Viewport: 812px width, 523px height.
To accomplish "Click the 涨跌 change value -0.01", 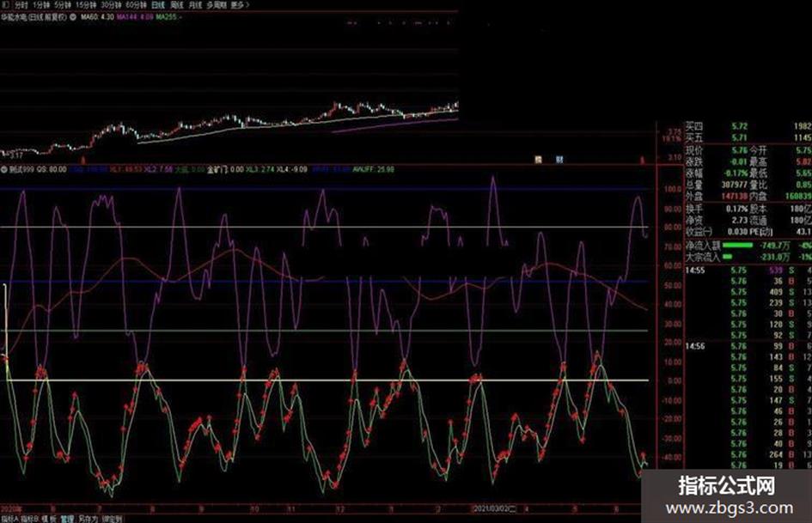I will coord(739,162).
